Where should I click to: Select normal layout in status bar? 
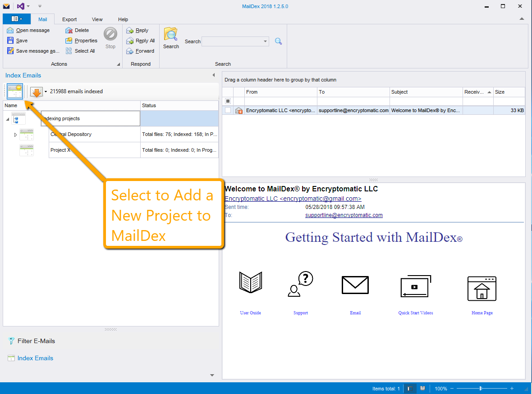click(x=410, y=389)
